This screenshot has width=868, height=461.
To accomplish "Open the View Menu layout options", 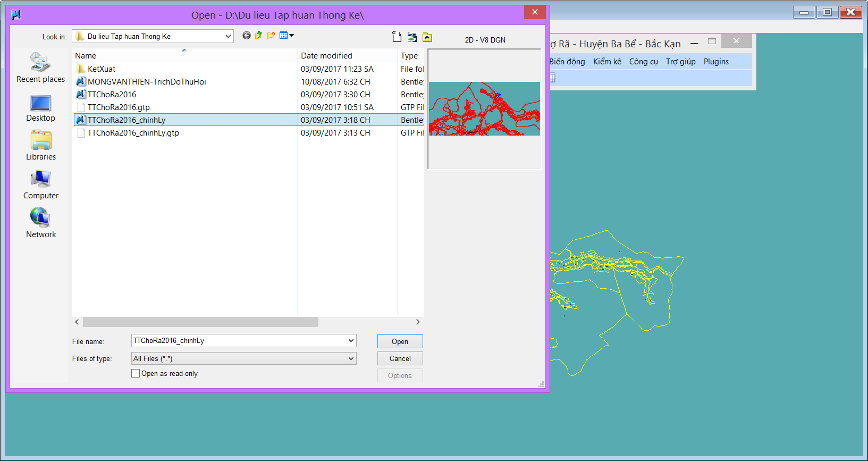I will (x=286, y=36).
